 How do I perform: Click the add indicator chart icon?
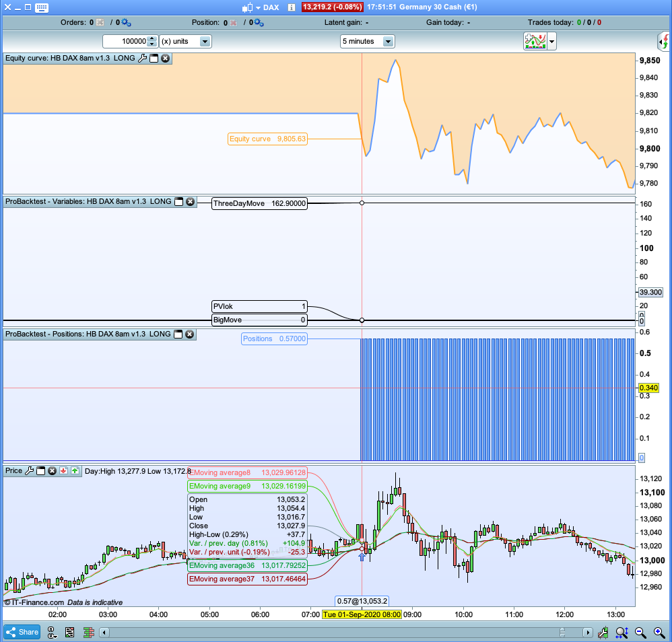535,41
